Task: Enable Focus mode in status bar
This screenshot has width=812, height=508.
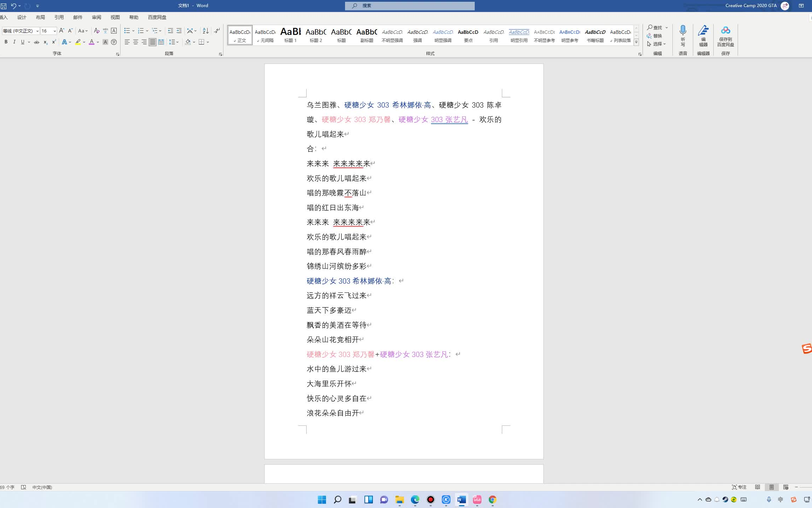Action: click(739, 487)
